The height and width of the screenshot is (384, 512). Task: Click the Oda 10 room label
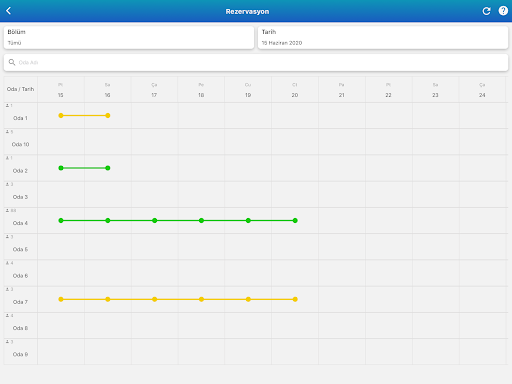point(21,144)
